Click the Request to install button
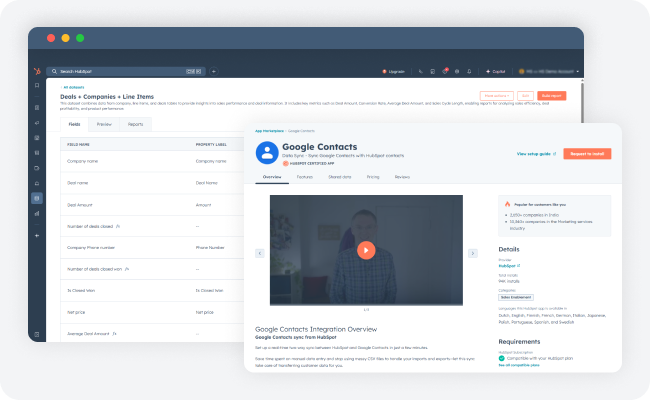Viewport: 650px width, 400px height. coord(587,154)
